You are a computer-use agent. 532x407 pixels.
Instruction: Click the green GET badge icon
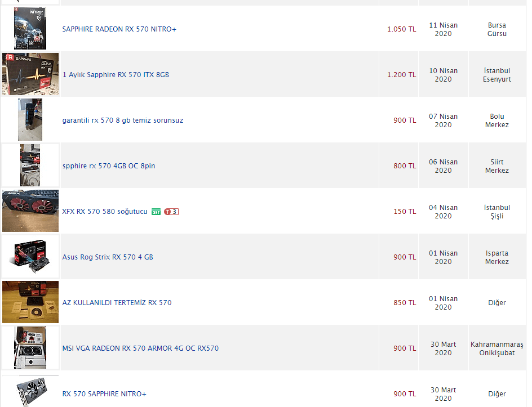tap(156, 212)
